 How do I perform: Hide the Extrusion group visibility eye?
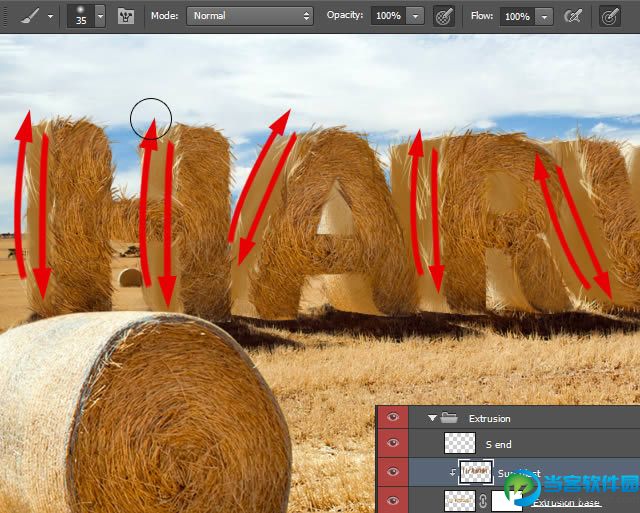click(x=393, y=417)
